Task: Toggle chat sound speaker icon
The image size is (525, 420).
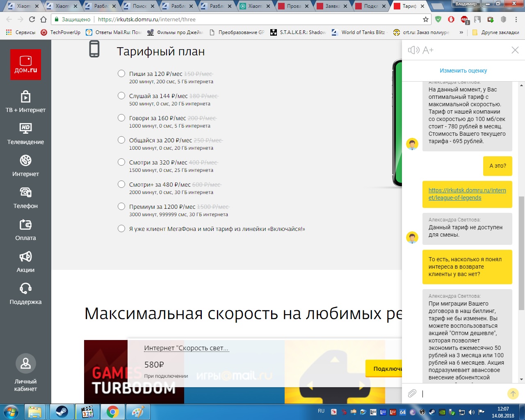Action: pyautogui.click(x=413, y=50)
